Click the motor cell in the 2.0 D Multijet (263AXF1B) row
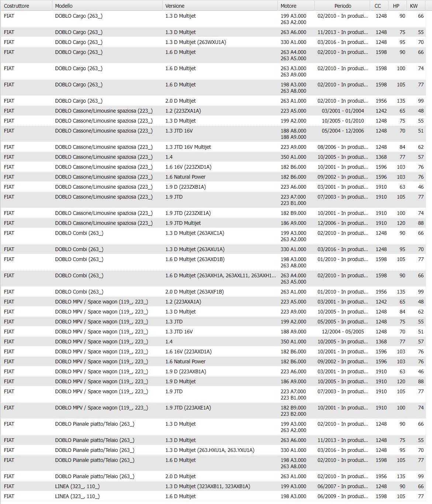Screen dimensions: 432x504 pyautogui.click(x=293, y=292)
